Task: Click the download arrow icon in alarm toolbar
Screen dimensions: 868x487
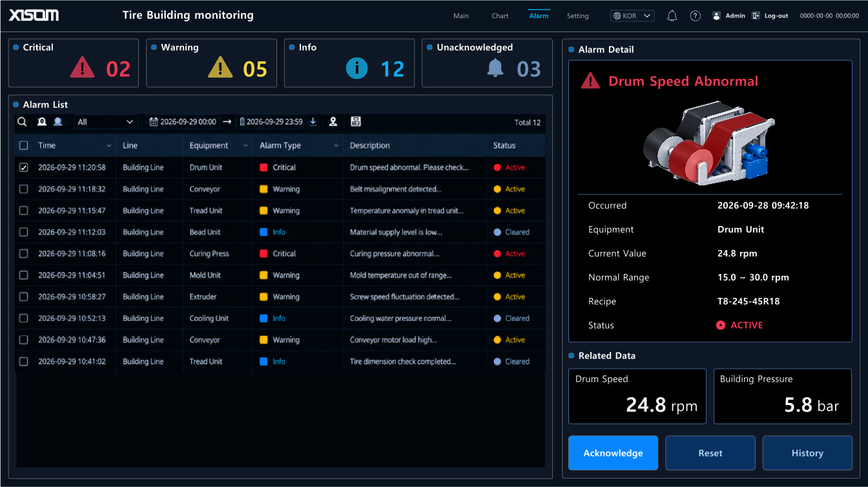Action: pos(313,121)
